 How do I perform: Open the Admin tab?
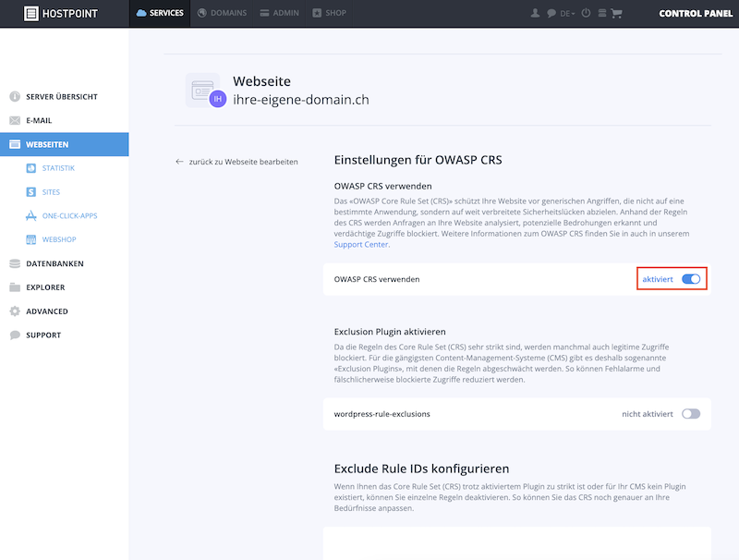click(280, 13)
